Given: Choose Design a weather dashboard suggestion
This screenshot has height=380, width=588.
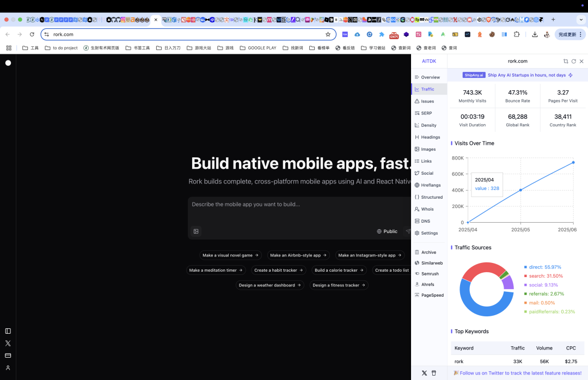Looking at the screenshot, I should point(270,285).
